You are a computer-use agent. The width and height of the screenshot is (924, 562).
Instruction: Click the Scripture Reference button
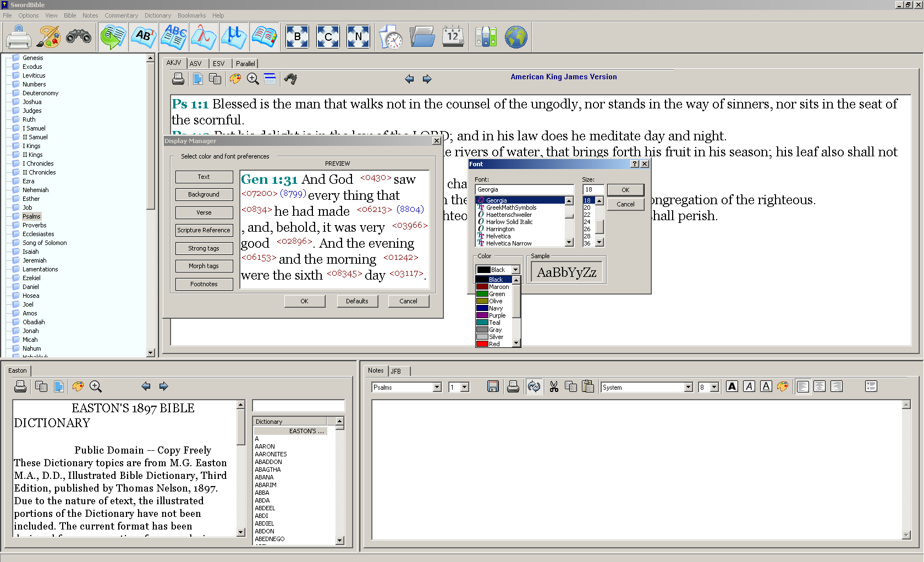pos(204,230)
